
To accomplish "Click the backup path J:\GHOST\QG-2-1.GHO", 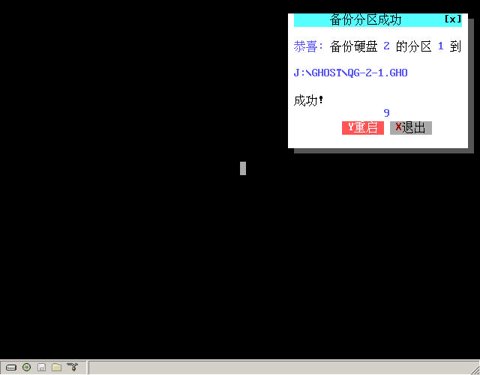I will 350,73.
